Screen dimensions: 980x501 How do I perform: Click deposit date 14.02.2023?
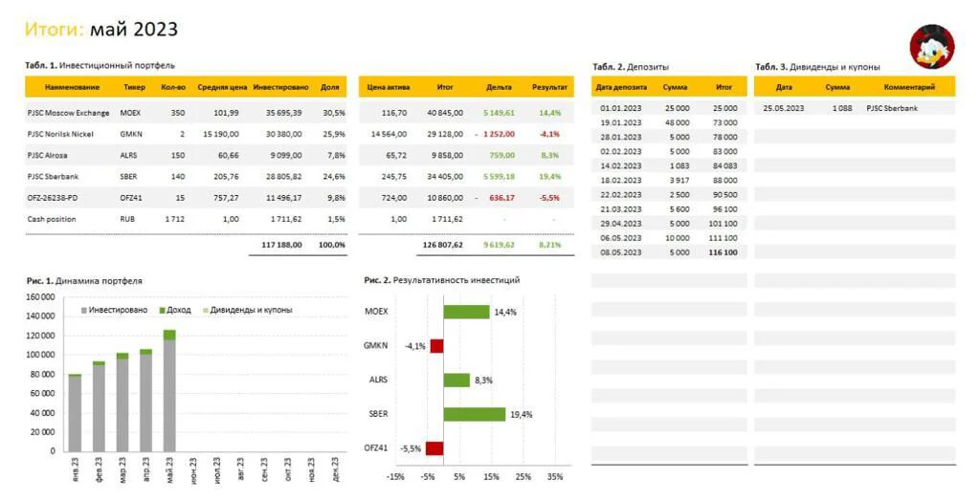click(620, 166)
